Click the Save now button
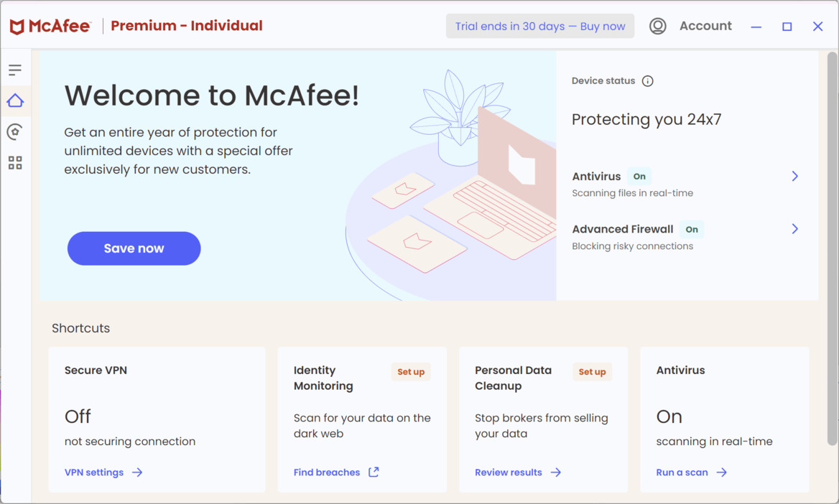 tap(134, 248)
